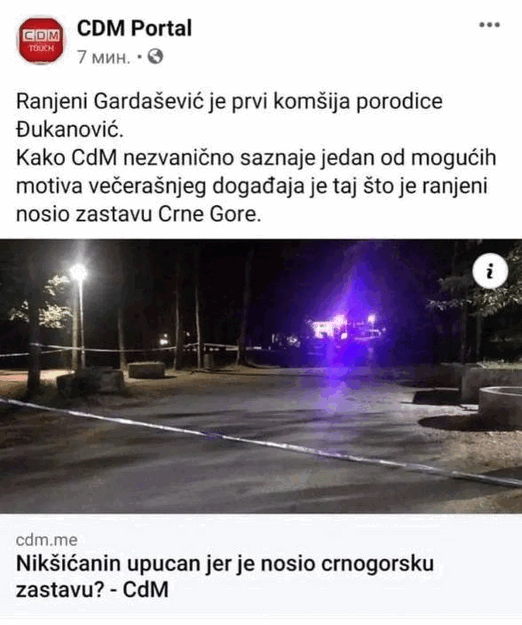Open the night crime scene photo
This screenshot has height=625, width=522.
coord(261,376)
